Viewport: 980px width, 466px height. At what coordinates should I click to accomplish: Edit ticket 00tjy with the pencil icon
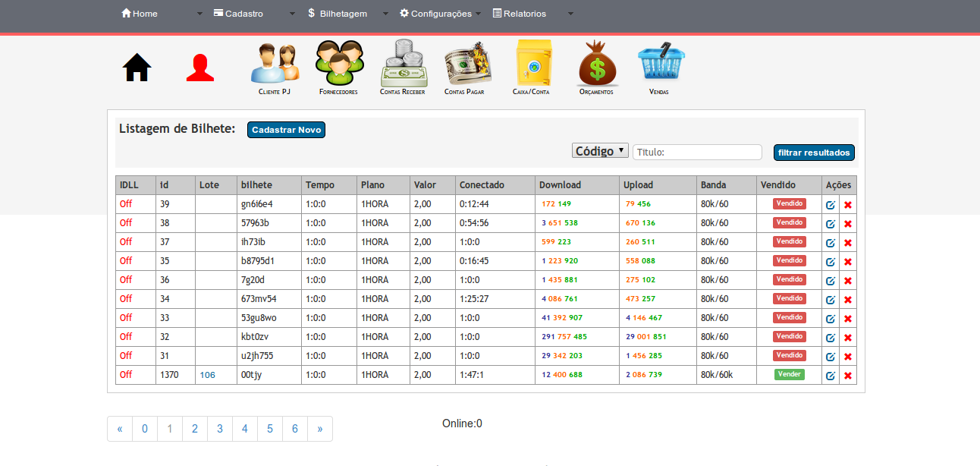click(x=831, y=376)
